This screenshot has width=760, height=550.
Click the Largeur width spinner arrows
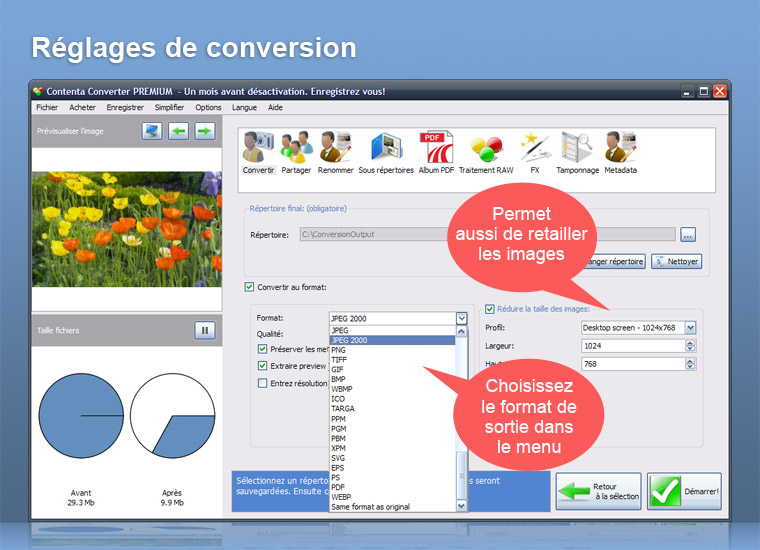[690, 346]
